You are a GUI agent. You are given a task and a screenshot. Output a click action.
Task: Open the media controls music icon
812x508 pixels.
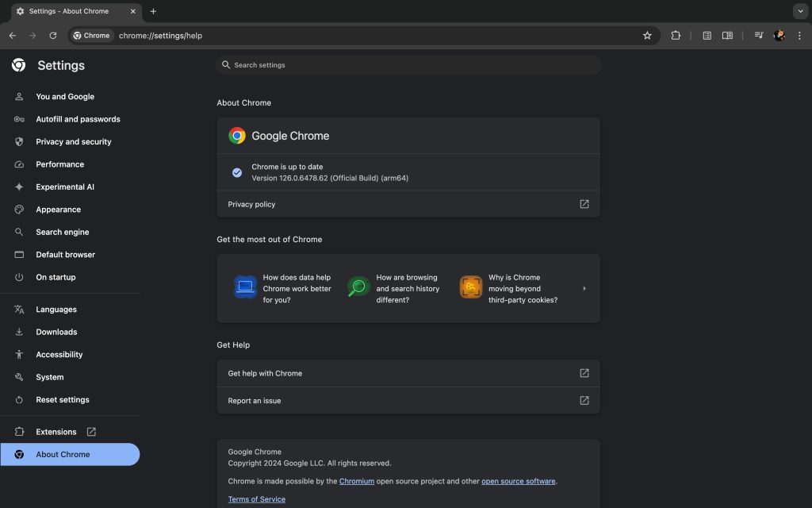click(x=759, y=36)
